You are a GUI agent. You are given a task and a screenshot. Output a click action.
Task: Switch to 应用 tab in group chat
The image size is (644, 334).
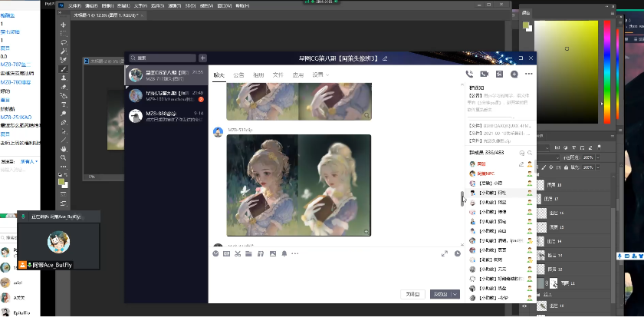[x=297, y=75]
